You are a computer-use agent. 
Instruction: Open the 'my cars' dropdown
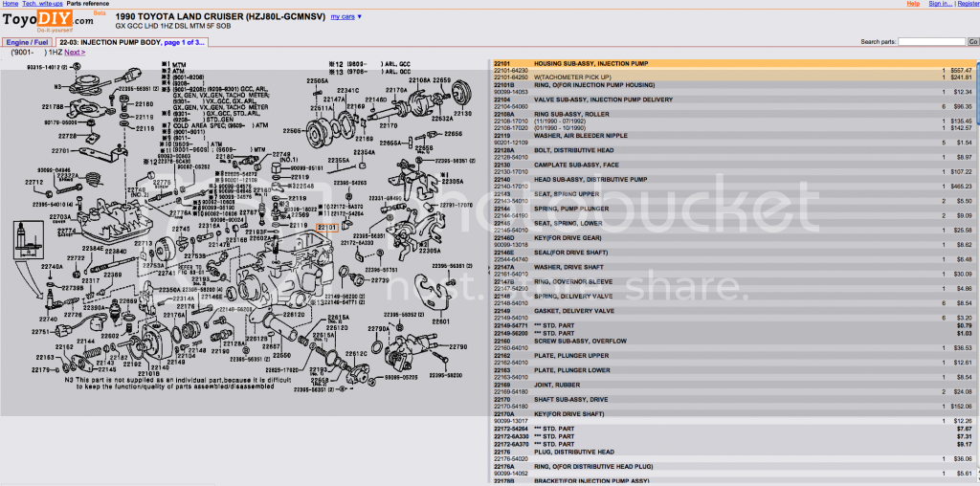(x=345, y=17)
